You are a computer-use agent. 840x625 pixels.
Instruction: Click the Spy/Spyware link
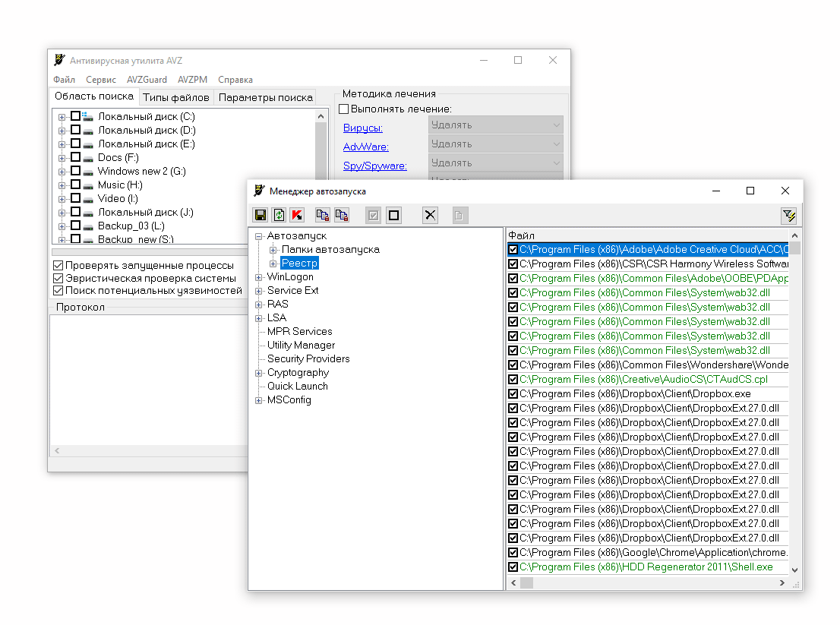[374, 166]
